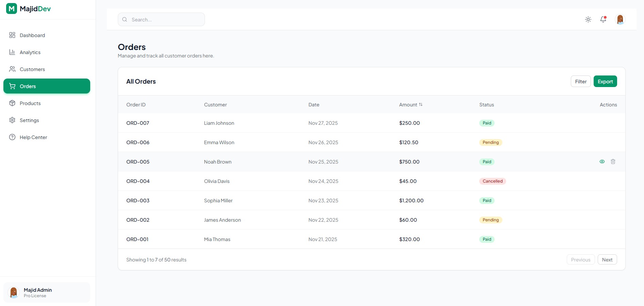Image resolution: width=644 pixels, height=306 pixels.
Task: Delete order ORD-005 using the trash icon
Action: tap(613, 161)
